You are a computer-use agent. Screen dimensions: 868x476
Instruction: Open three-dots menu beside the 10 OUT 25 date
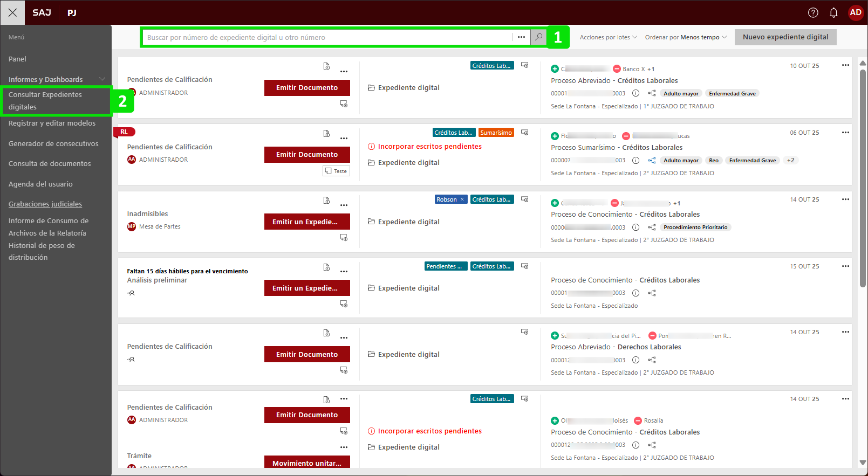[x=845, y=65]
